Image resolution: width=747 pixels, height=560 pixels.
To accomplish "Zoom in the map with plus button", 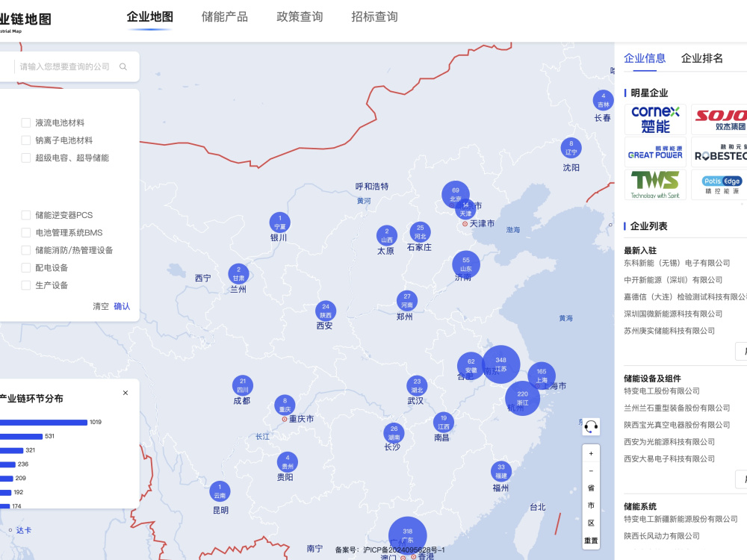I will click(591, 453).
